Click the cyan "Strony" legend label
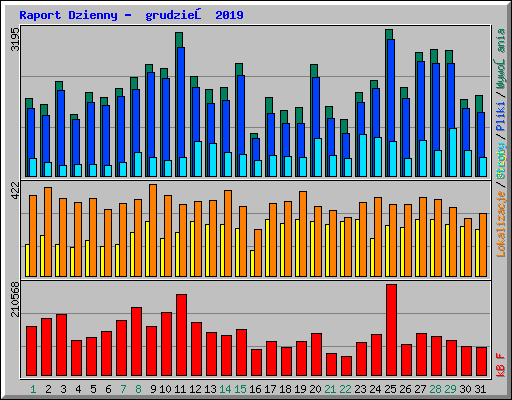 coord(501,161)
